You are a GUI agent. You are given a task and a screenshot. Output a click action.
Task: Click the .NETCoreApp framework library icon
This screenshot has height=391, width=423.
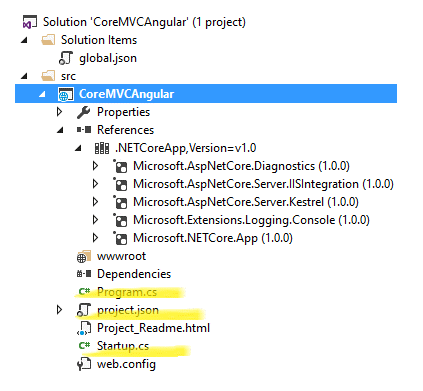[102, 148]
